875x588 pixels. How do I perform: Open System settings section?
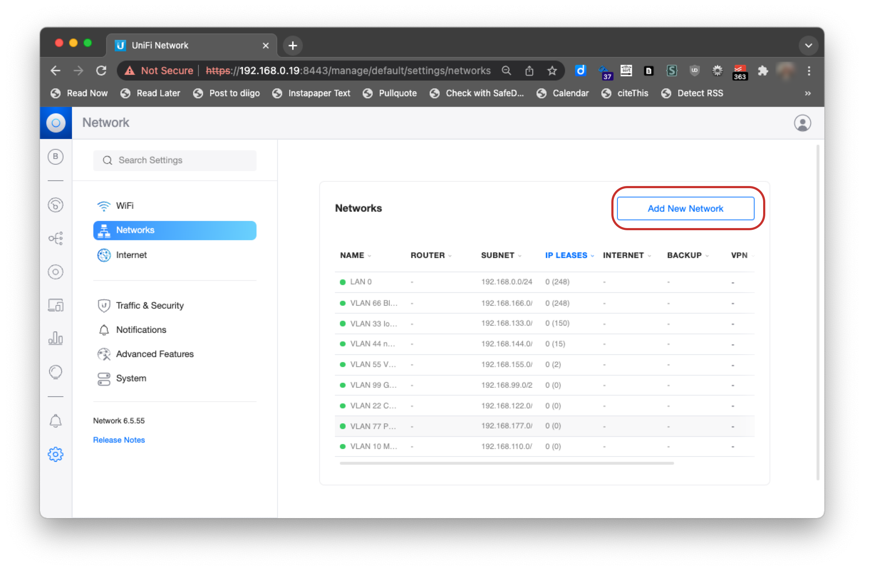(x=175, y=378)
